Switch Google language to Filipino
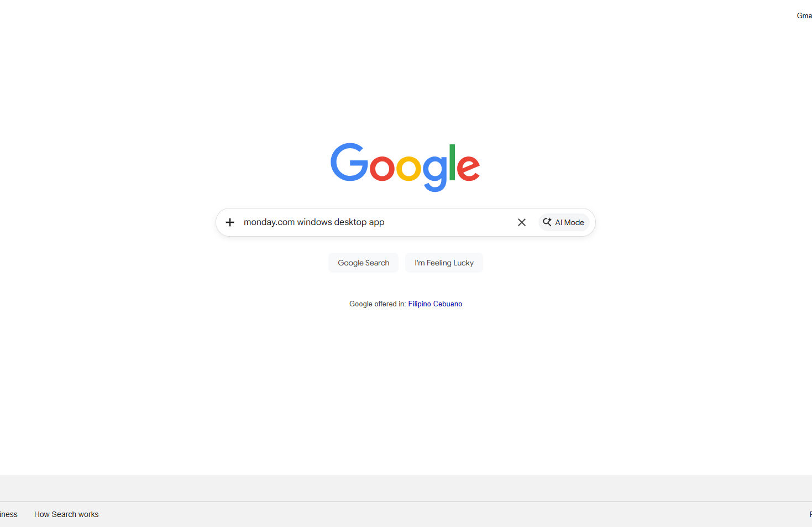The image size is (812, 527). click(420, 304)
